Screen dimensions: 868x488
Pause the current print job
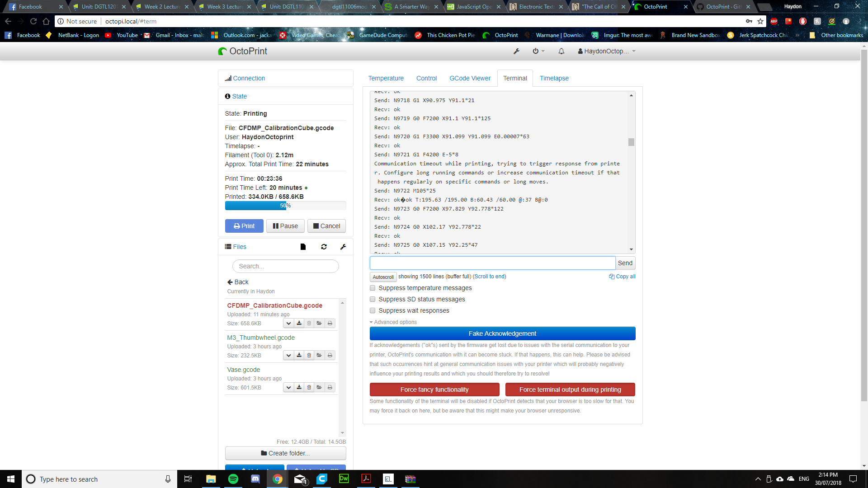point(285,226)
